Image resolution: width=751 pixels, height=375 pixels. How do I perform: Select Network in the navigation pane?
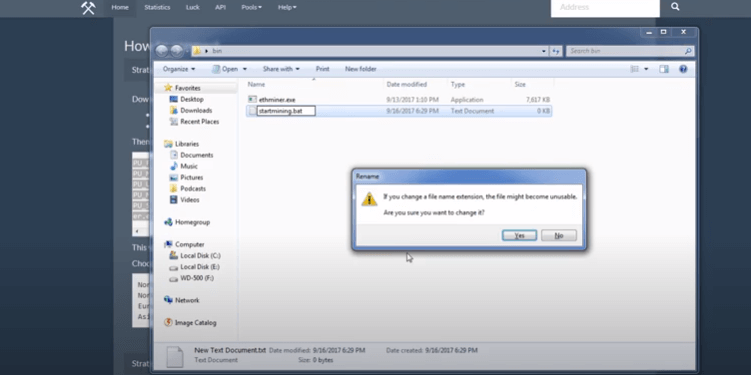click(x=187, y=300)
